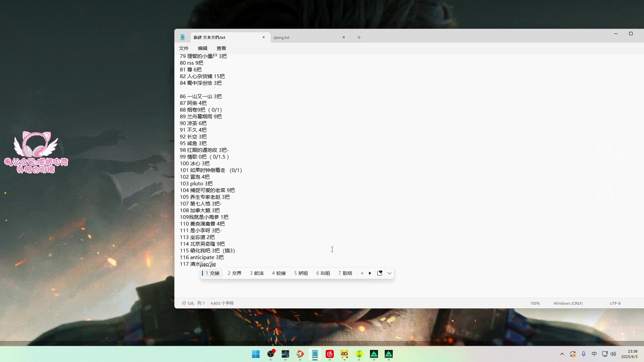Click the UTF-8 encoding indicator
Image resolution: width=644 pixels, height=362 pixels.
point(615,303)
